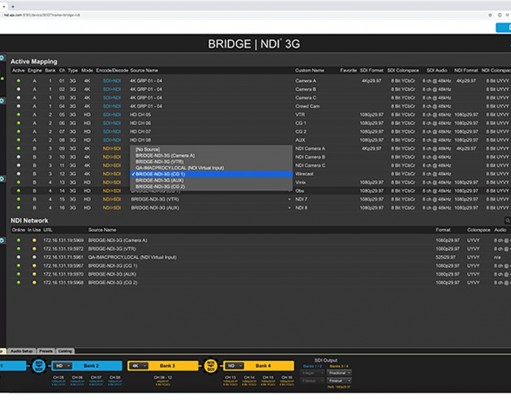Click NDI>SDI link for channel 09
The image size is (511, 400).
pyautogui.click(x=112, y=148)
